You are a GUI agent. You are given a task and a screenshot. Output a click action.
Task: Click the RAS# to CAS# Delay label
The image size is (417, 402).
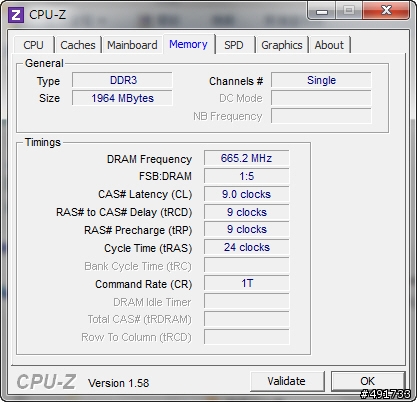[x=124, y=212]
